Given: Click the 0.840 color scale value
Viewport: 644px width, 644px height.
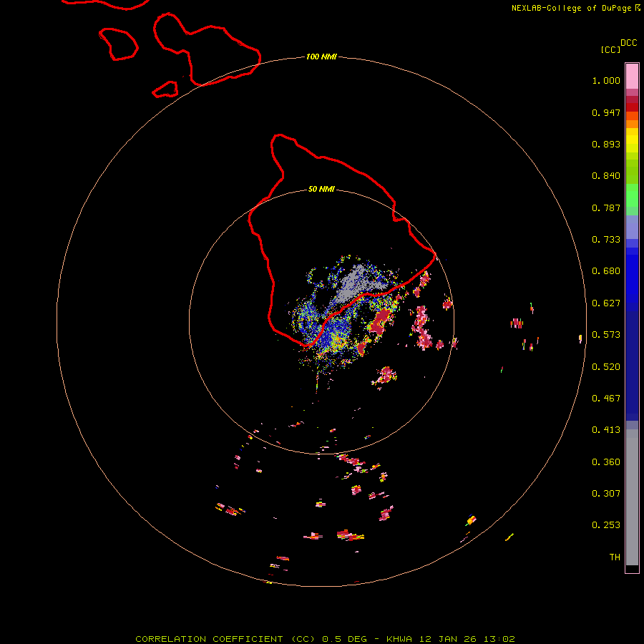Looking at the screenshot, I should click(x=606, y=176).
